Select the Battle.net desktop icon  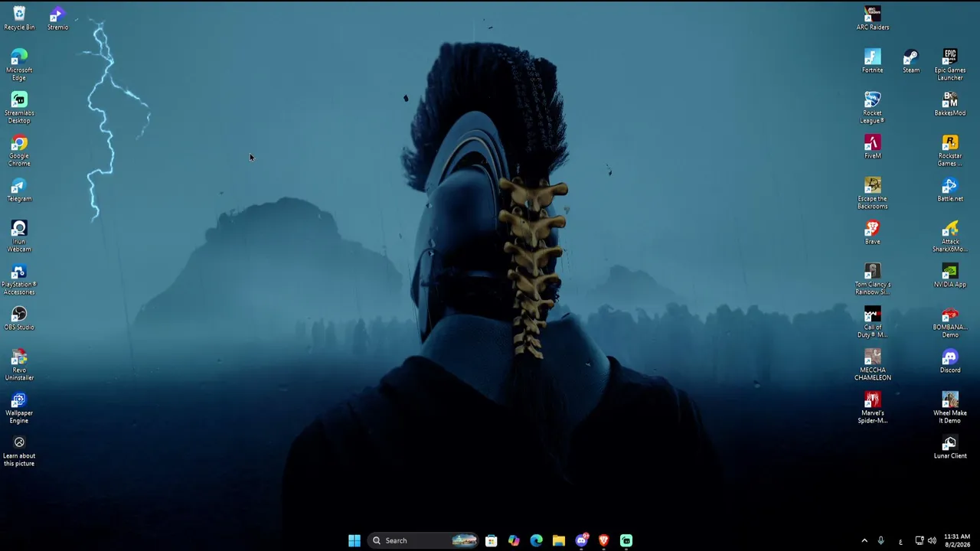(950, 190)
